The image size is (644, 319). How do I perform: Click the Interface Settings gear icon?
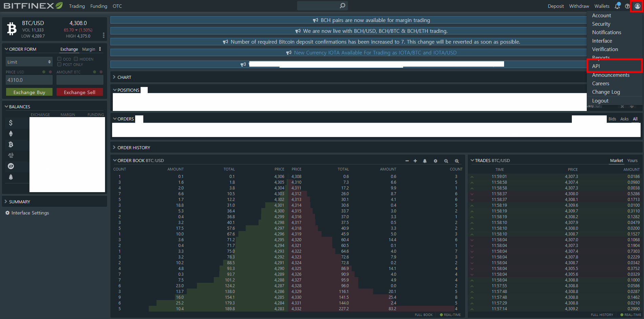7,213
